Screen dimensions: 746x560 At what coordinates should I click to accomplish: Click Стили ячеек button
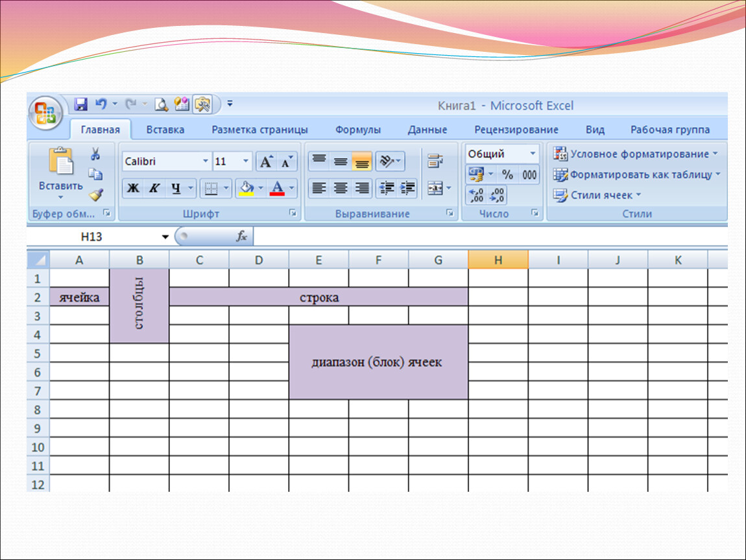pos(597,195)
